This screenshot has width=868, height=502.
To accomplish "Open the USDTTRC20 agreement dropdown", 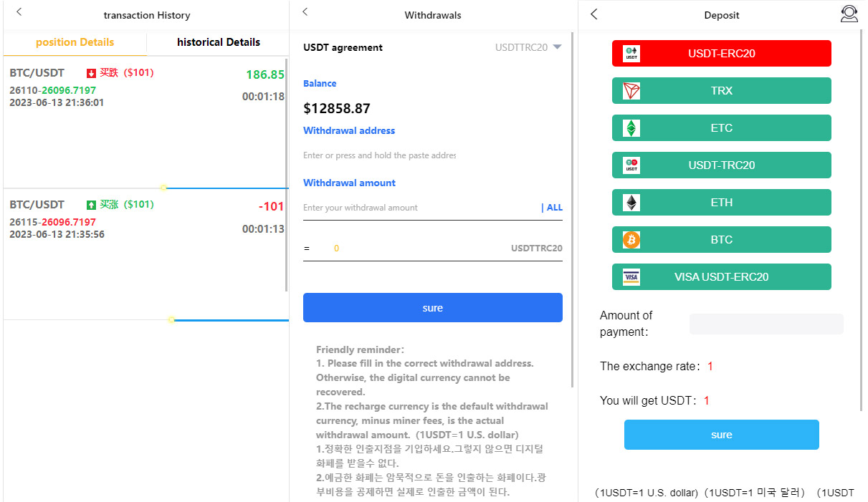I will click(x=528, y=47).
